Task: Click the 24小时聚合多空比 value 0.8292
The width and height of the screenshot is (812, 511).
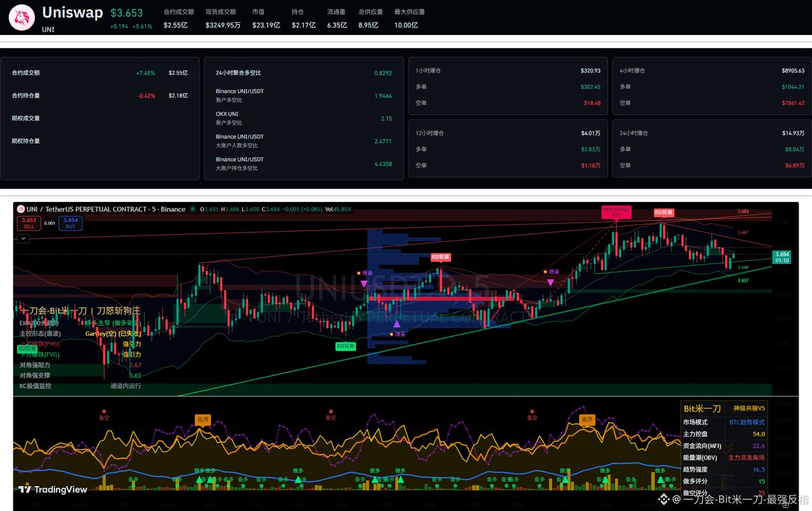Action: click(x=383, y=73)
